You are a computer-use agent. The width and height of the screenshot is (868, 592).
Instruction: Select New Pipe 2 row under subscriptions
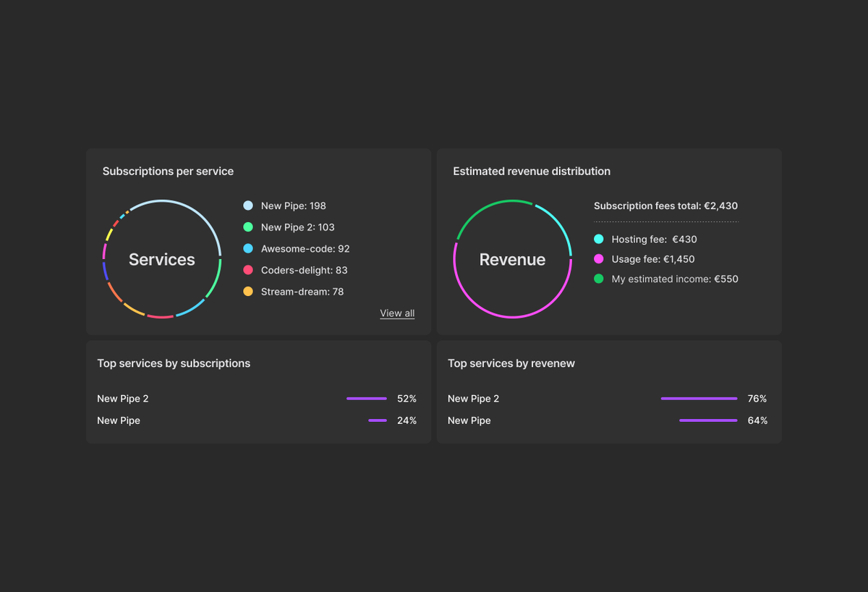click(257, 399)
